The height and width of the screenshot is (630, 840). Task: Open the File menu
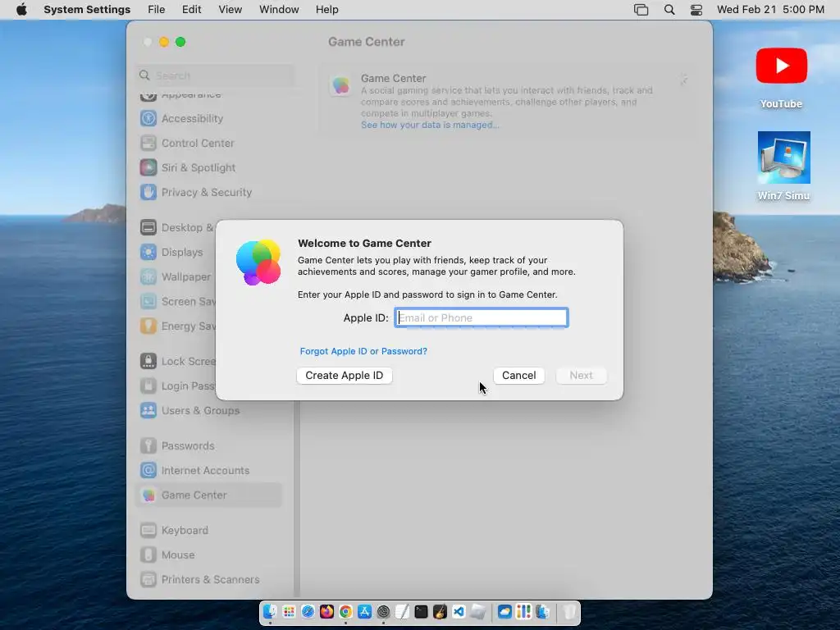point(157,10)
